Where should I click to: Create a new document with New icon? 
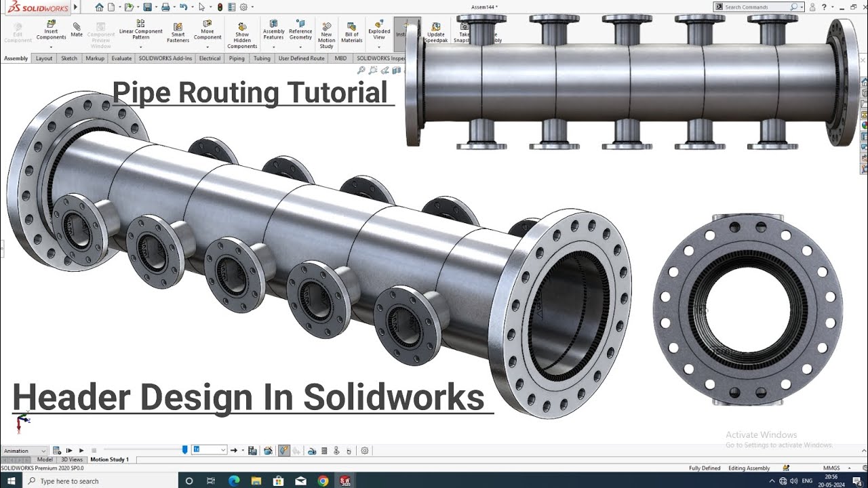[x=111, y=7]
